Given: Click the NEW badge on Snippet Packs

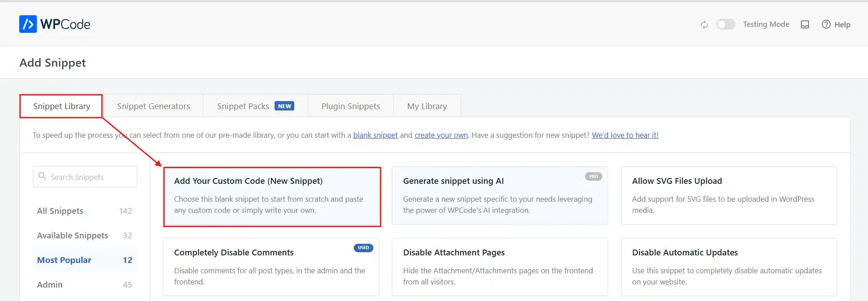Looking at the screenshot, I should pyautogui.click(x=284, y=106).
